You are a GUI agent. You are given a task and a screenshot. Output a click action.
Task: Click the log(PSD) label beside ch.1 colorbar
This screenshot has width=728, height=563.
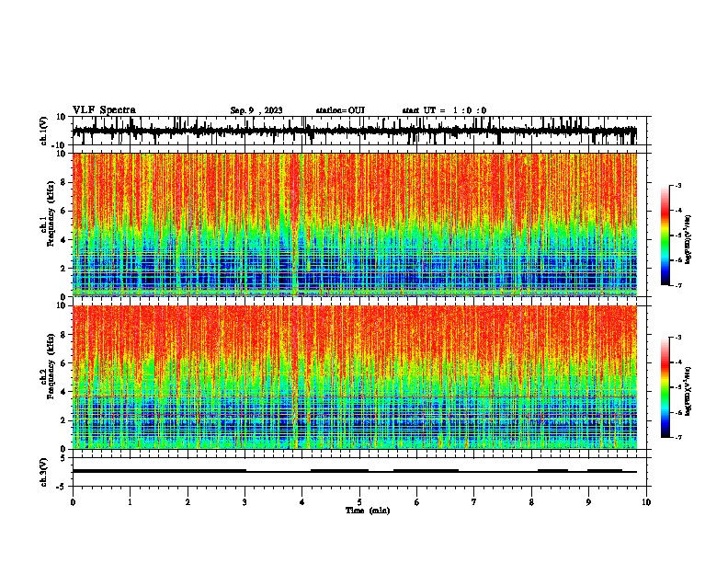(688, 239)
